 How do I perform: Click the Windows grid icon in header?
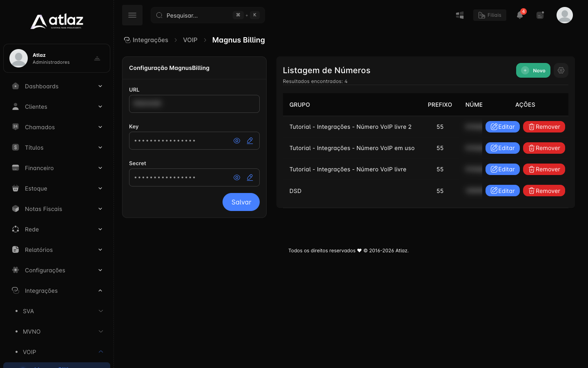point(460,15)
